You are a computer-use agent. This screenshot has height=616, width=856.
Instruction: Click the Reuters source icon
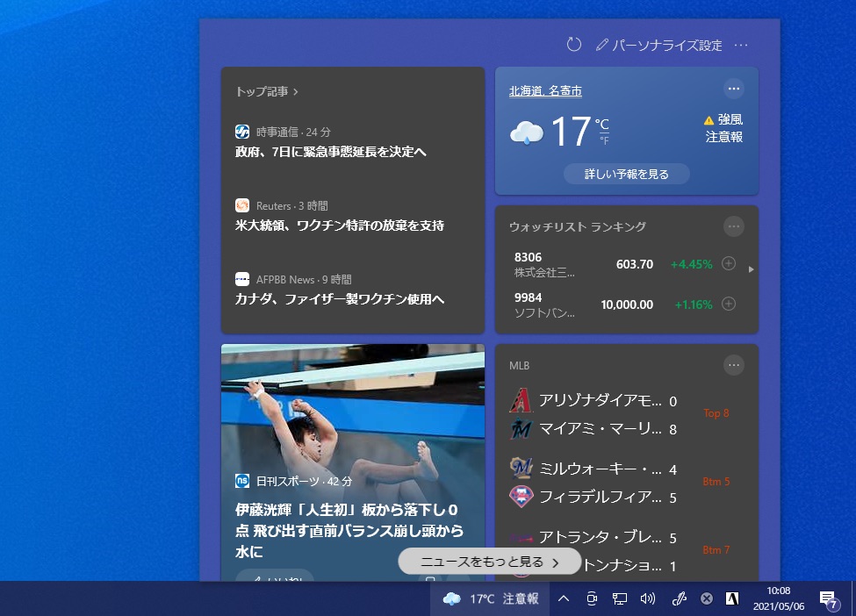tap(242, 205)
